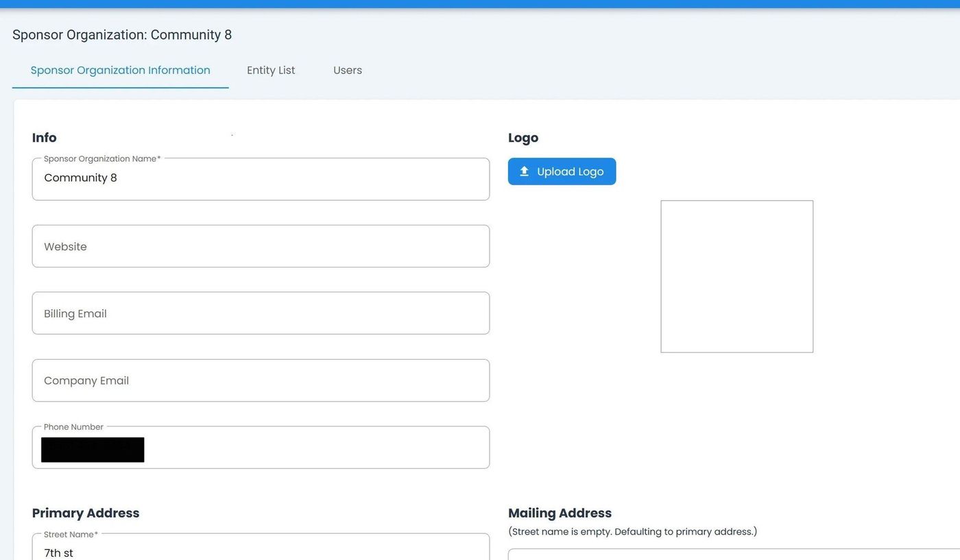Click the Logo section heading
The width and height of the screenshot is (960, 560).
tap(523, 138)
